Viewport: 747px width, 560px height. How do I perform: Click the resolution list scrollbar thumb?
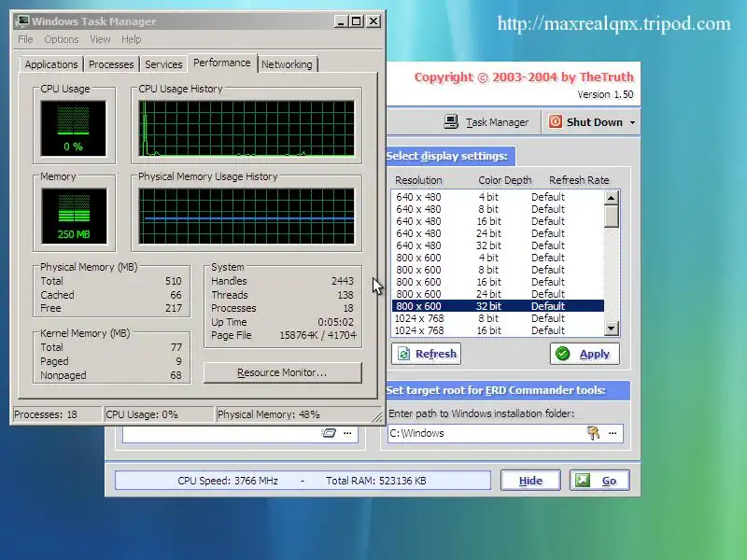pos(612,217)
